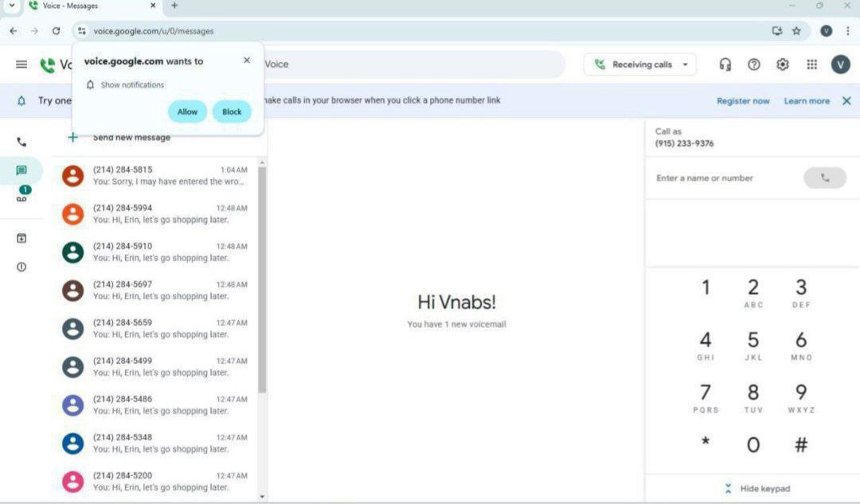Viewport: 860px width, 504px height.
Task: Open the Google account avatar V
Action: point(840,64)
